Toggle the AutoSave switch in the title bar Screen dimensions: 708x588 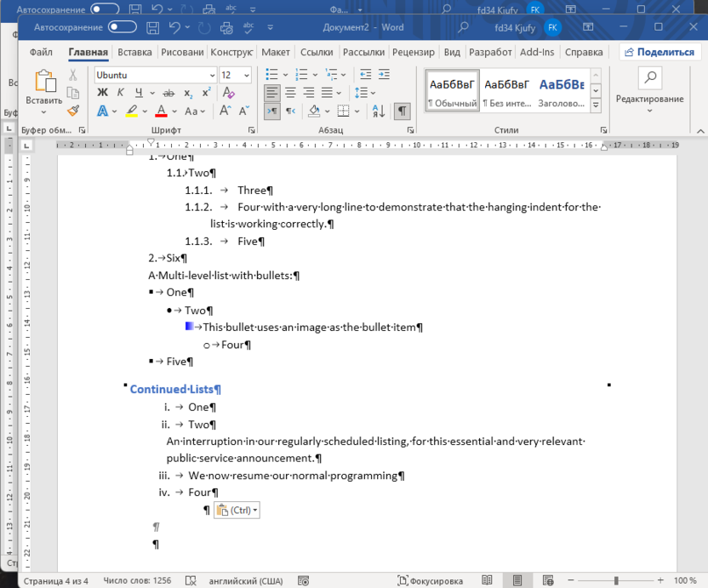[123, 27]
